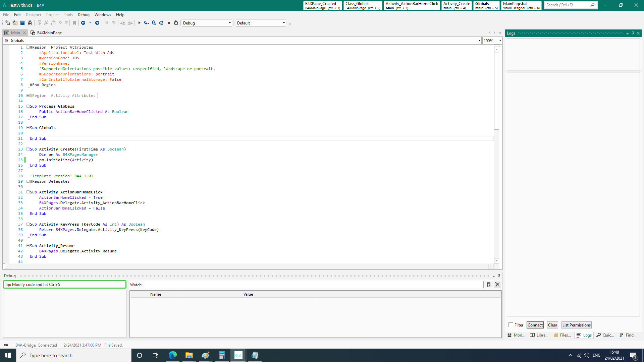Click the List Permissions button
The height and width of the screenshot is (362, 644).
point(576,325)
